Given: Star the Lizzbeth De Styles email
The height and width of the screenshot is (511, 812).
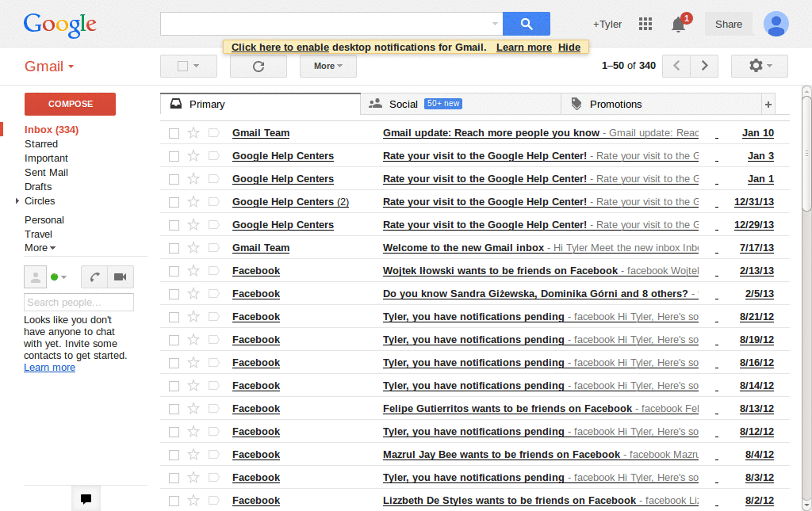Looking at the screenshot, I should tap(193, 501).
